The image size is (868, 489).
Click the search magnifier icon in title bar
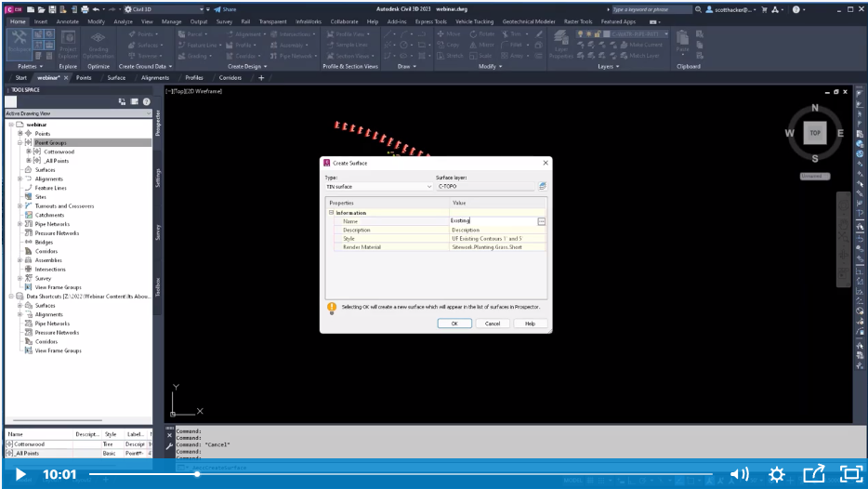pos(699,9)
